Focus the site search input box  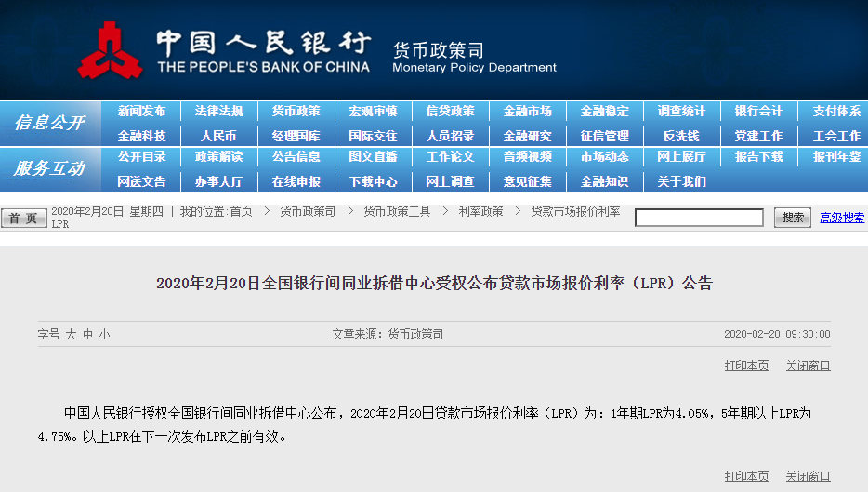(699, 218)
